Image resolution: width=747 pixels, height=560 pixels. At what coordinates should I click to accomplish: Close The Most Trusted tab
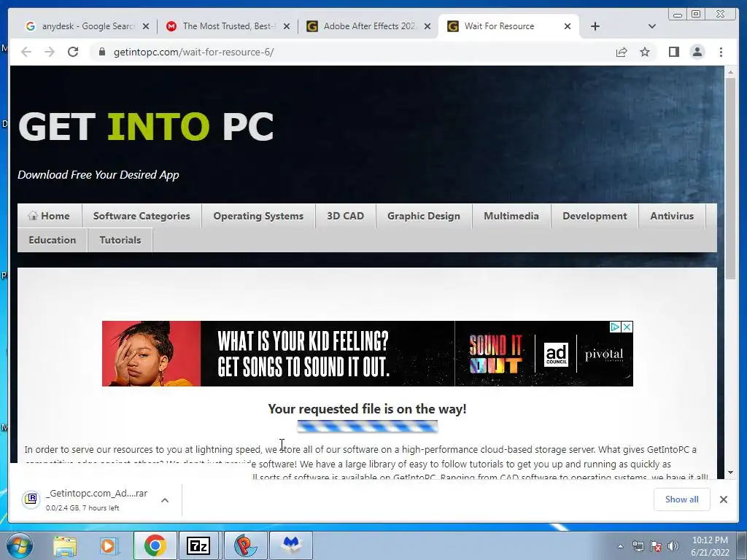pos(286,26)
